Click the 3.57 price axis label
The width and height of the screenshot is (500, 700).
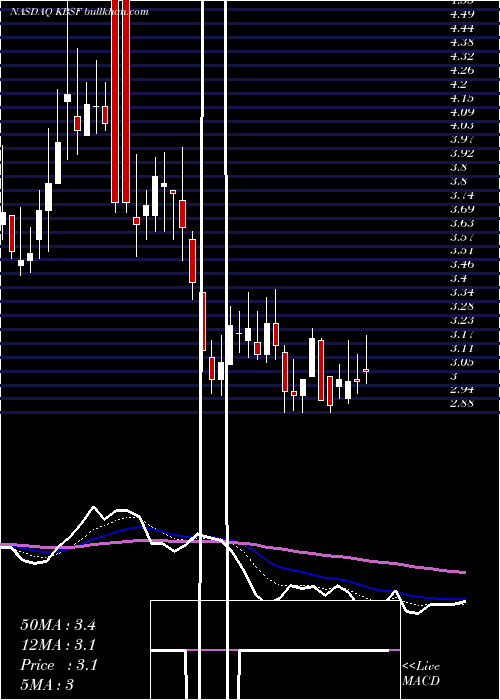pyautogui.click(x=462, y=237)
